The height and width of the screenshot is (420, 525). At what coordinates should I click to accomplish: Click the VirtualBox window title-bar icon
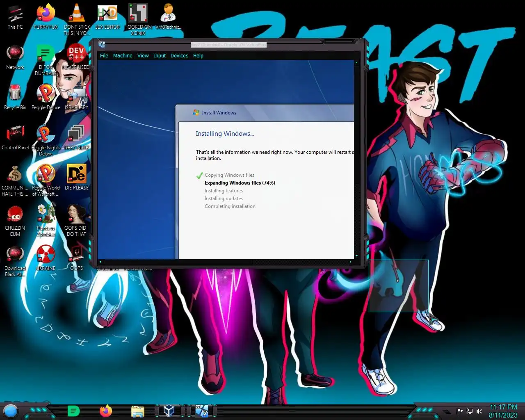click(x=102, y=45)
